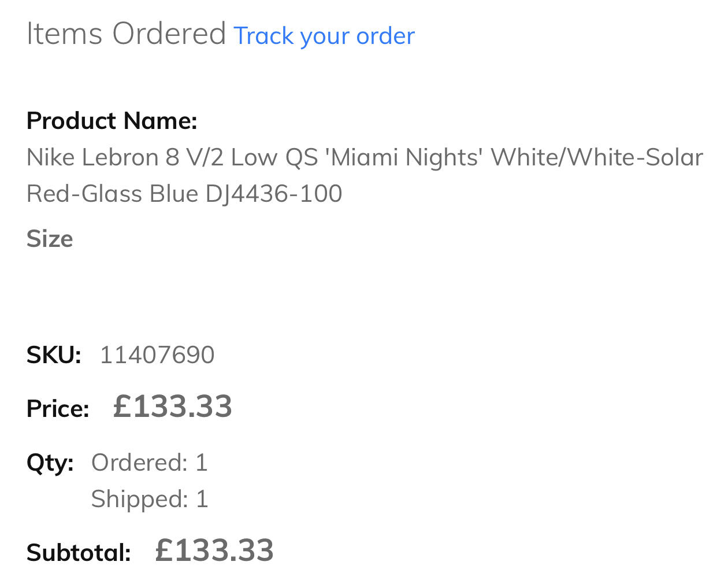
Task: Click the 'Miami Nights' text in product name
Action: (404, 157)
